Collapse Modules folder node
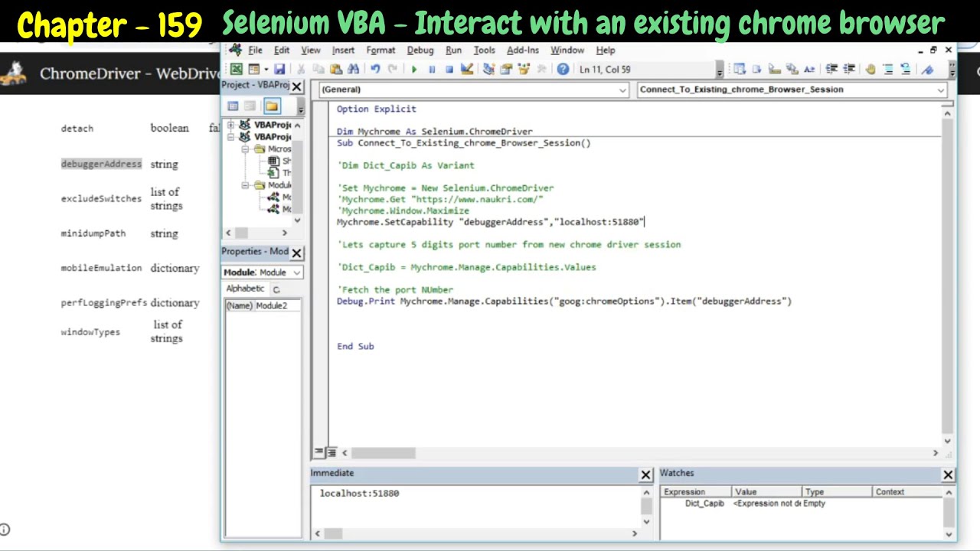Screen dimensions: 980x551 click(x=246, y=185)
